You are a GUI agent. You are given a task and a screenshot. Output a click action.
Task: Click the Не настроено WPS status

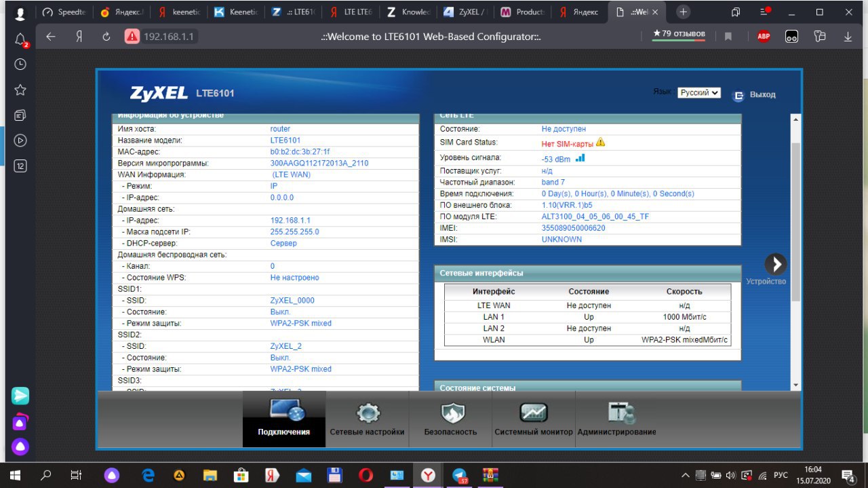coord(294,278)
